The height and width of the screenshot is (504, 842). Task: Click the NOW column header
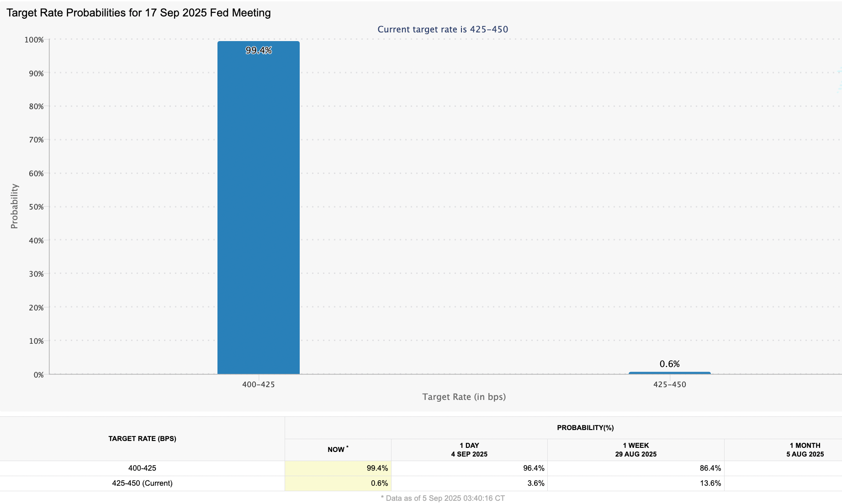tap(337, 450)
